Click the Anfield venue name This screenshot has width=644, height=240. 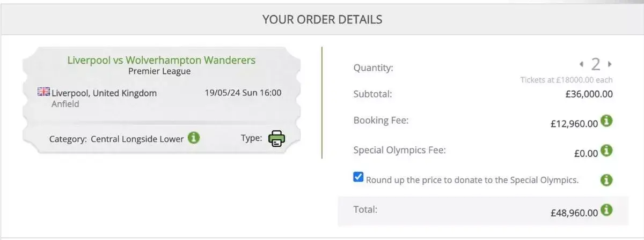point(65,104)
